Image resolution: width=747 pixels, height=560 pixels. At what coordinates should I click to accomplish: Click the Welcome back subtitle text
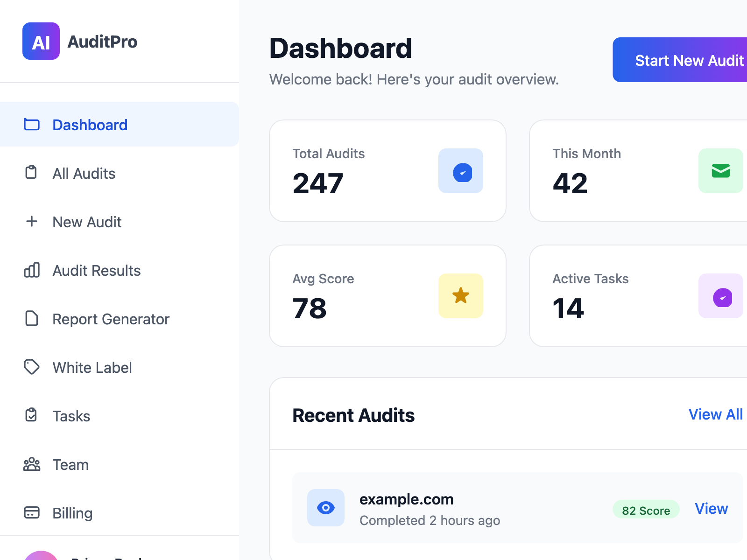[x=414, y=79]
